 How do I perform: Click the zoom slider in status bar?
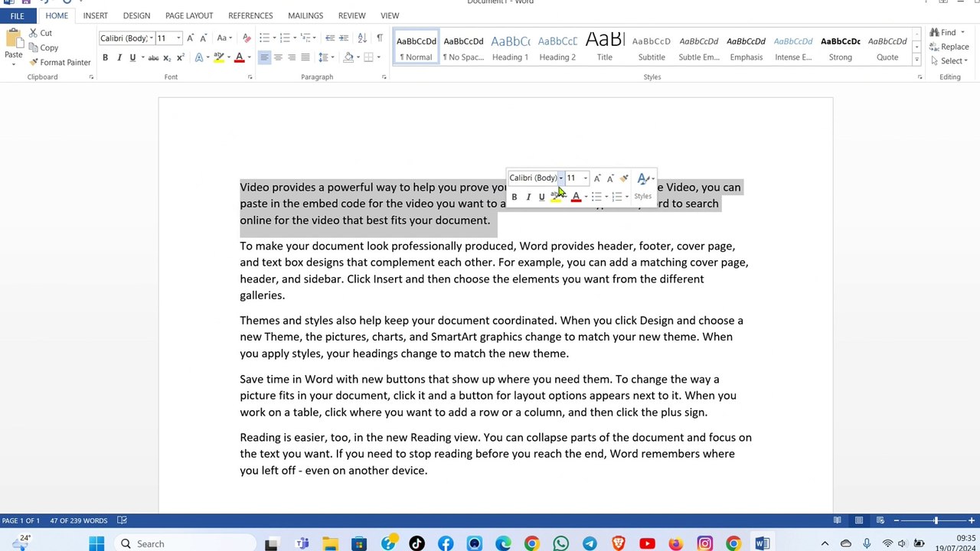point(936,520)
